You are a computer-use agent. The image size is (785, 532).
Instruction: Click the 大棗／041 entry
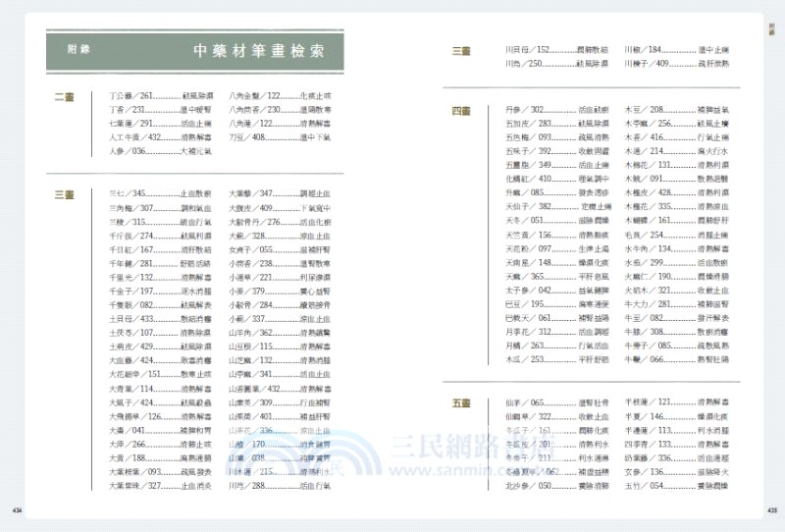161,430
